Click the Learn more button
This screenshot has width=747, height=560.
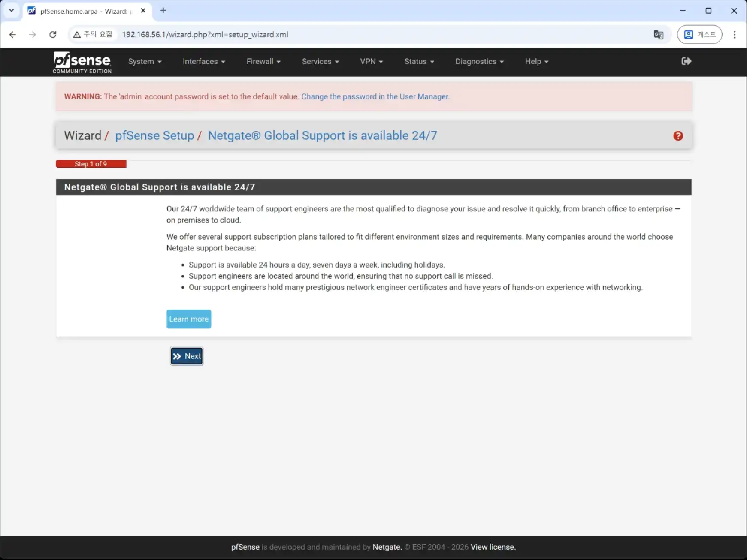pos(189,319)
